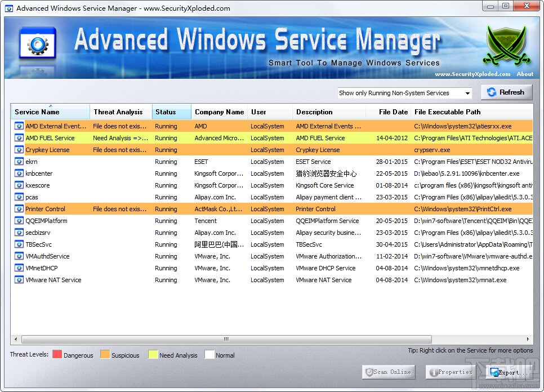Screen dimensions: 544x392
Task: Open Scan Online for selected service
Action: 389,372
